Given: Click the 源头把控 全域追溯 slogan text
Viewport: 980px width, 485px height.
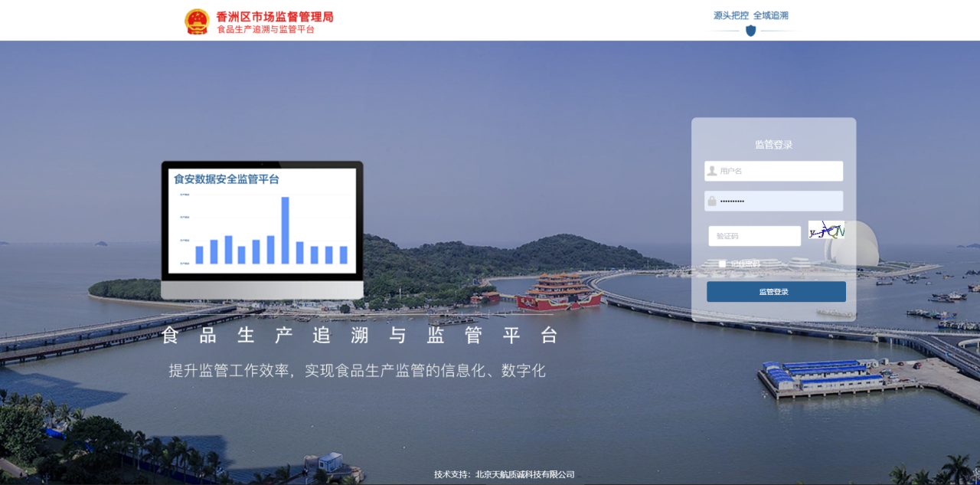Looking at the screenshot, I should click(x=750, y=15).
